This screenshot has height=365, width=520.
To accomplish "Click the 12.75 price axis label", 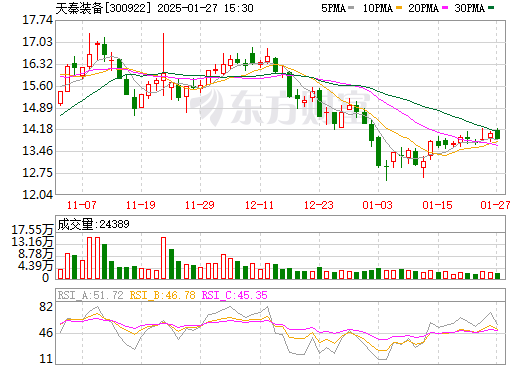I will click(x=37, y=173).
